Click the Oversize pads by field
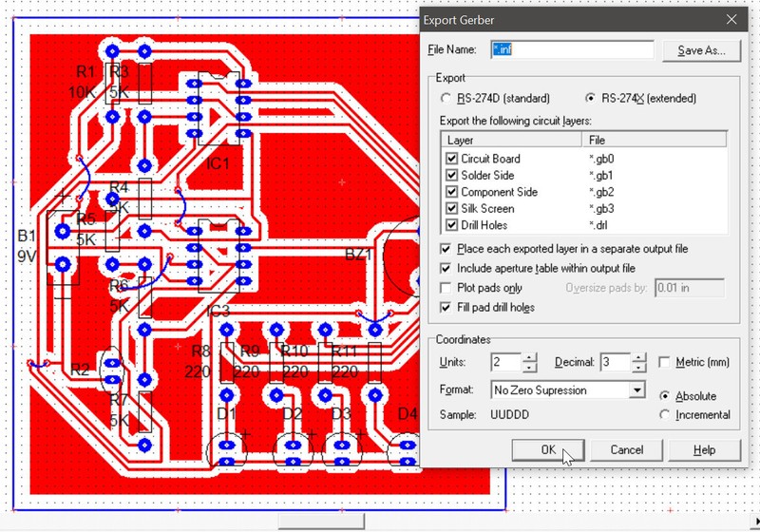This screenshot has height=532, width=760. click(690, 288)
